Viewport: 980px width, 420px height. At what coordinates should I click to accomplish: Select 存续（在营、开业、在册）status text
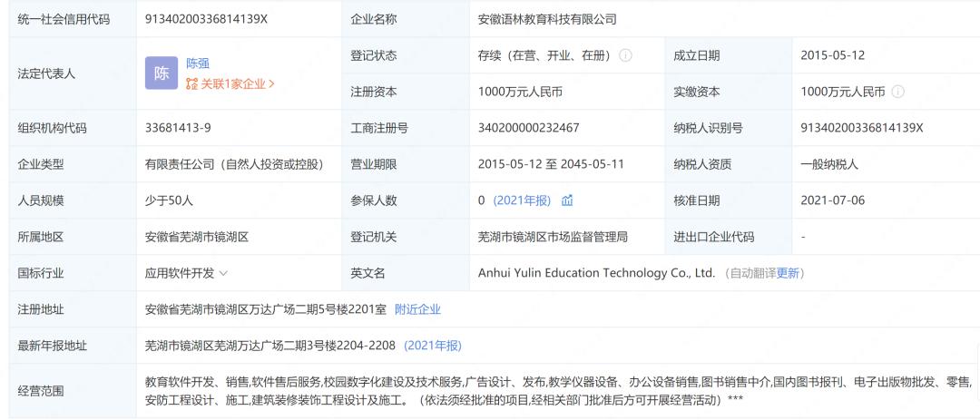(545, 55)
